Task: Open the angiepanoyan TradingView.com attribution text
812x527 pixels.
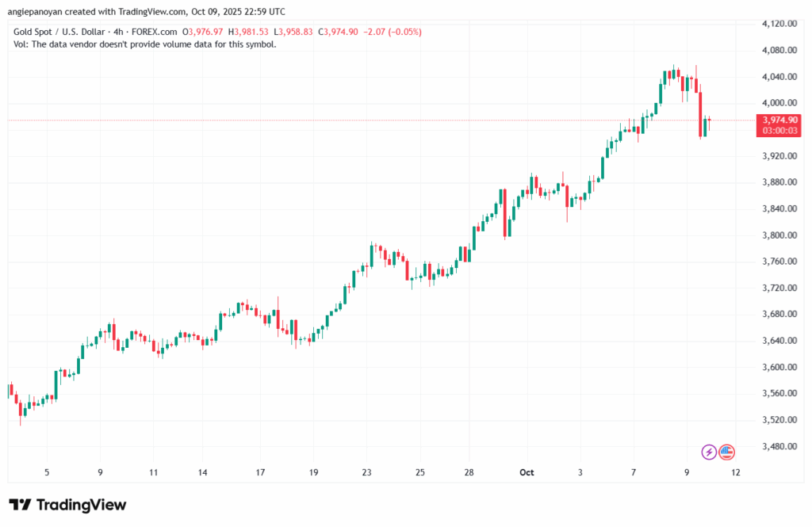Action: [x=147, y=11]
